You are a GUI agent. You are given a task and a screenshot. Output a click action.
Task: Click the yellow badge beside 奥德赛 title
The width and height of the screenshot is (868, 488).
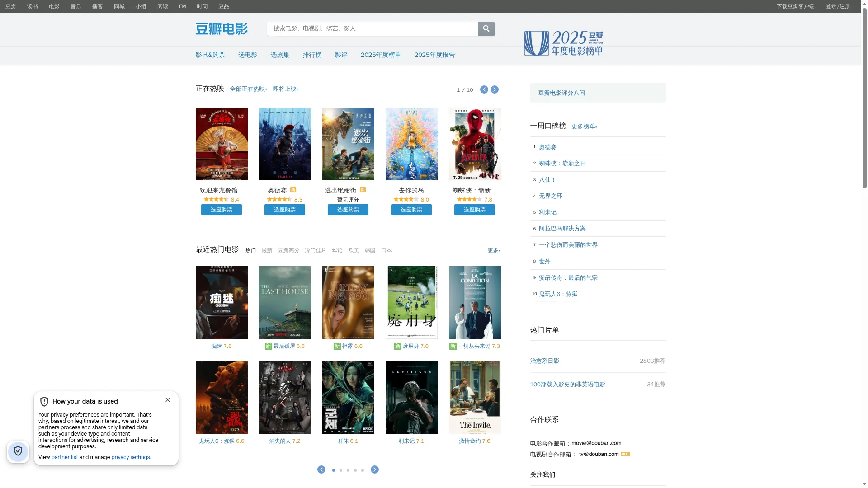293,190
